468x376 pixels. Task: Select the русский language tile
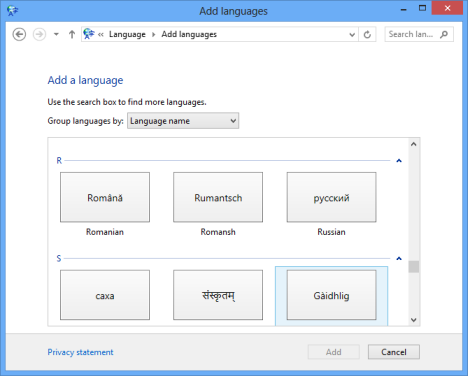pos(331,197)
